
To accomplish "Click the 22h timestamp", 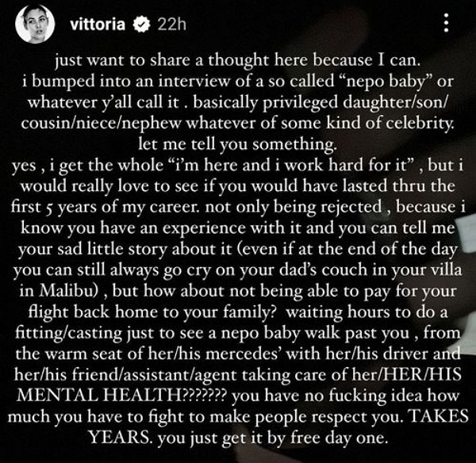I will (x=172, y=24).
